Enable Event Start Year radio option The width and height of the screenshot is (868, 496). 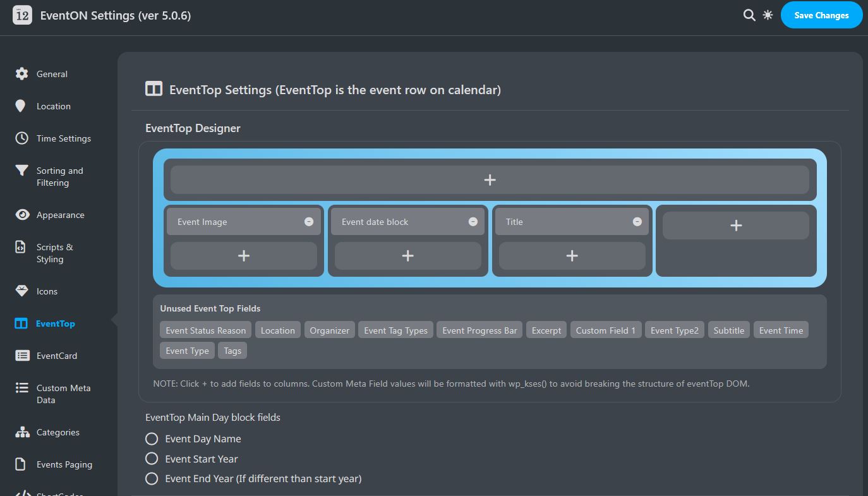pyautogui.click(x=152, y=459)
